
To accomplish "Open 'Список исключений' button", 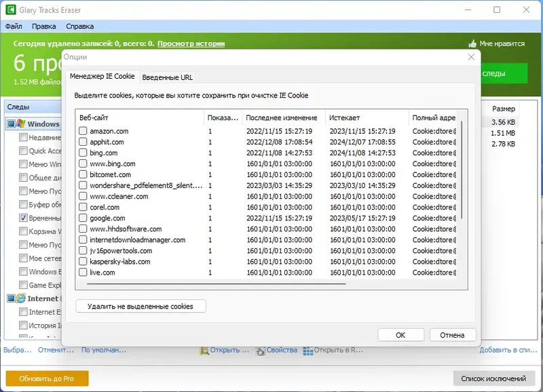I will (493, 378).
